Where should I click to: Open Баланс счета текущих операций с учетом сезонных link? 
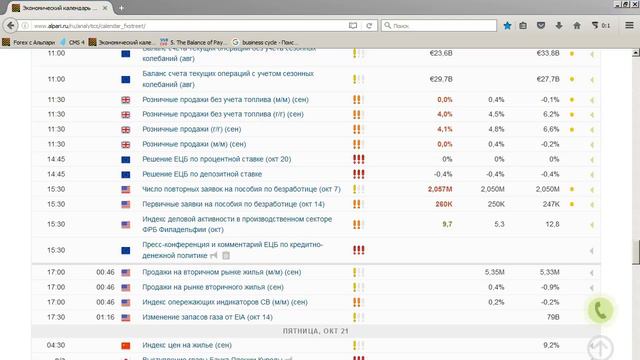[x=228, y=79]
